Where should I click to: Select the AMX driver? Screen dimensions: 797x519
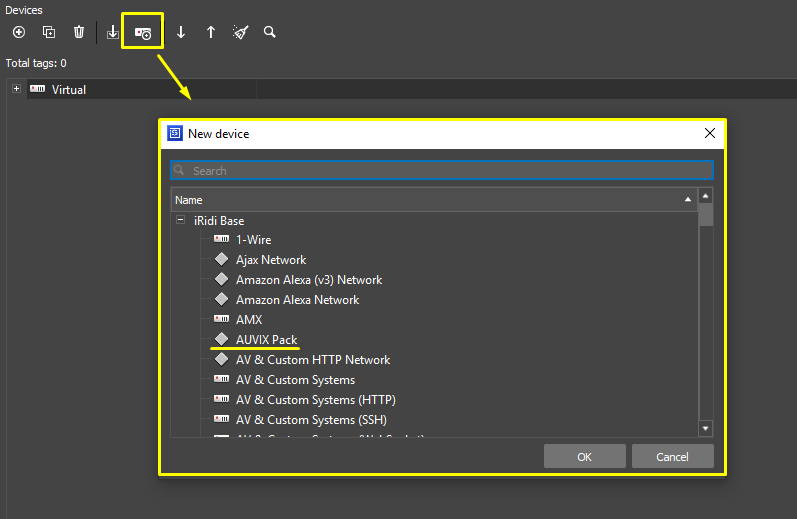pyautogui.click(x=249, y=320)
